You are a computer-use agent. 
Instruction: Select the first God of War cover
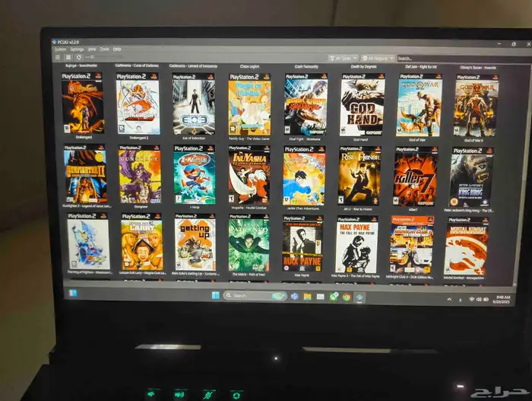tap(420, 105)
